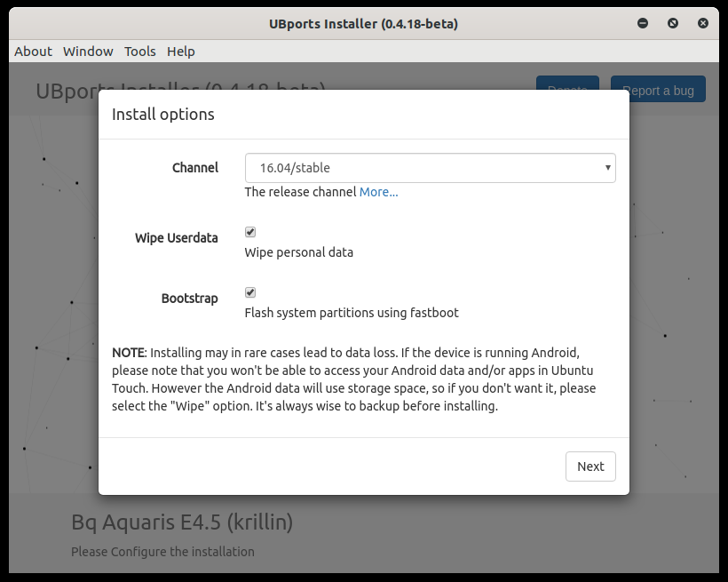728x582 pixels.
Task: Uncheck the Bootstrap checkbox
Action: [x=250, y=292]
